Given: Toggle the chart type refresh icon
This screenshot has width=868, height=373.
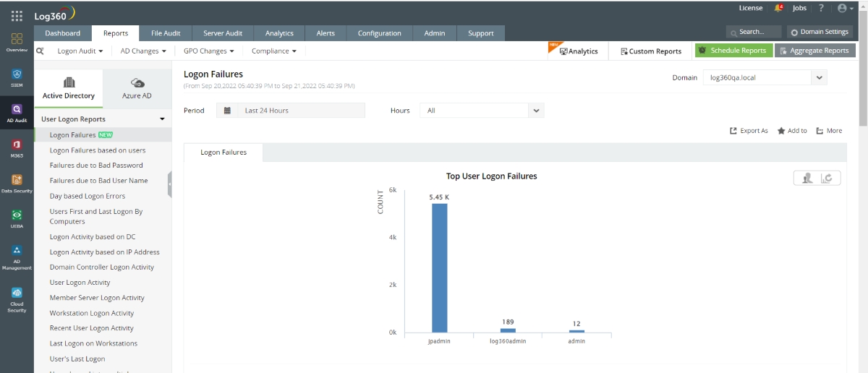Looking at the screenshot, I should 828,178.
